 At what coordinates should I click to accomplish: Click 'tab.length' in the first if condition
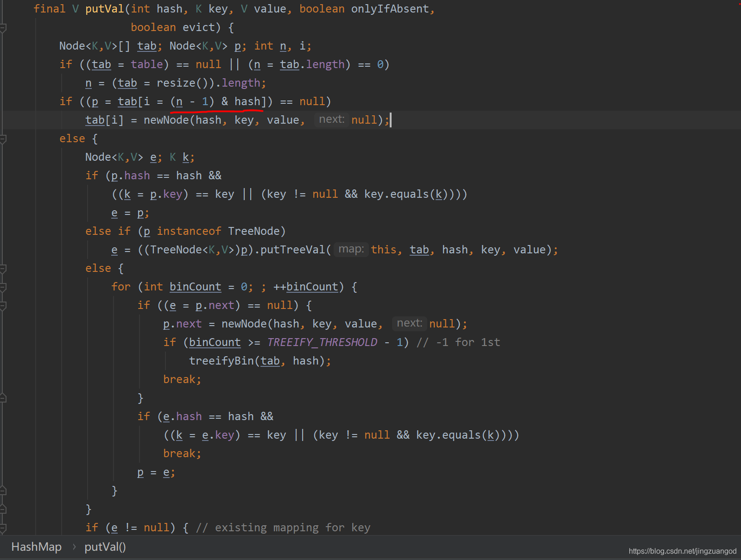point(312,64)
